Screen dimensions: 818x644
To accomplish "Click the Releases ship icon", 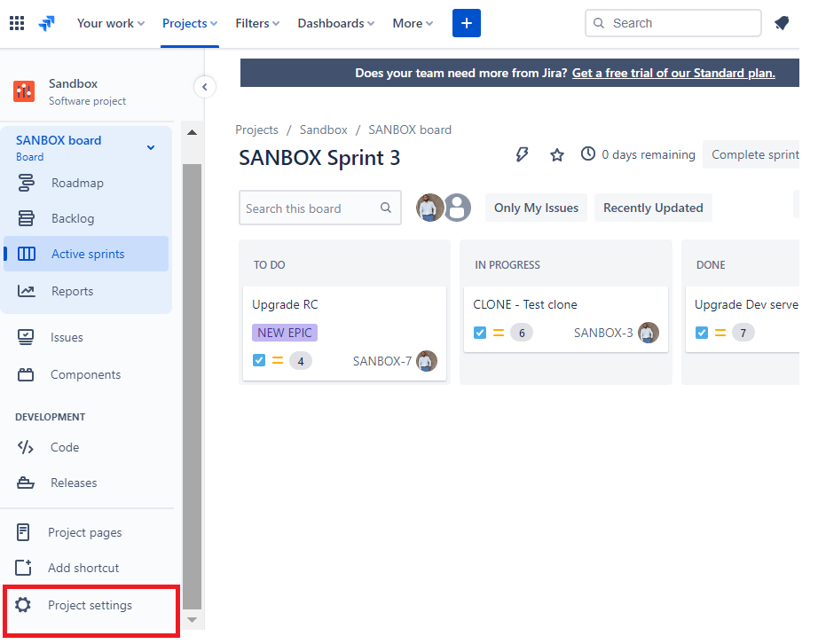I will 26,483.
